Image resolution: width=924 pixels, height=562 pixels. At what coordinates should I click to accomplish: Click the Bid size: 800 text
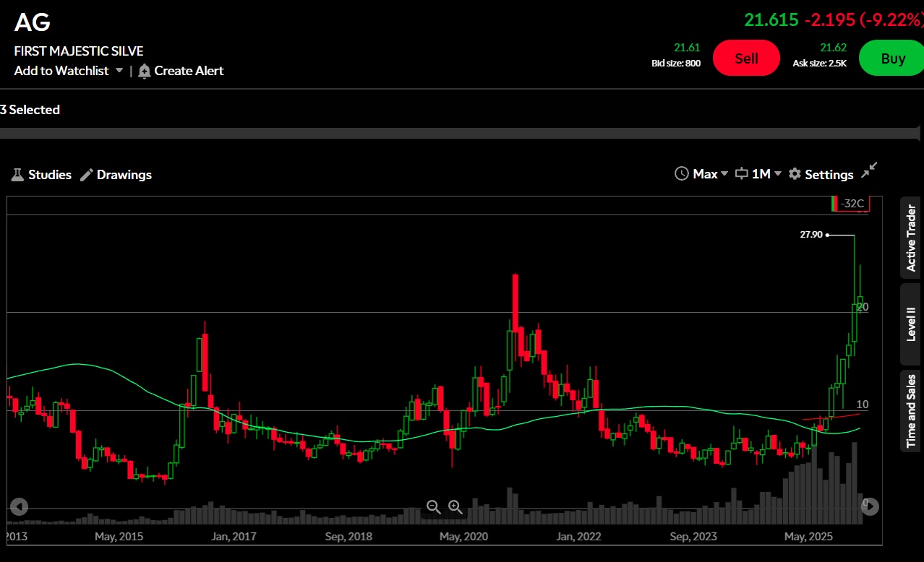[676, 63]
